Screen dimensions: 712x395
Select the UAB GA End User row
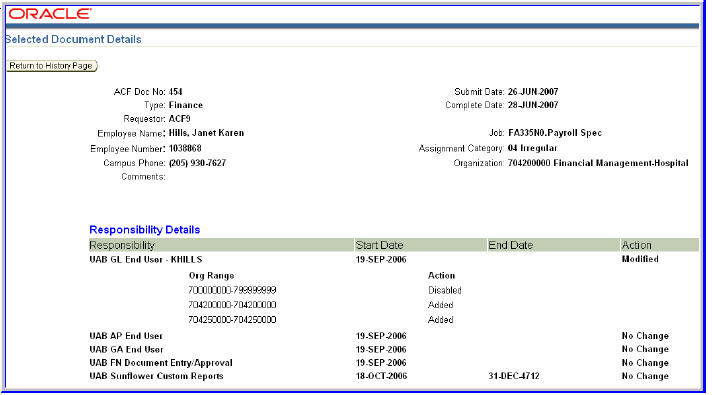tap(394, 349)
